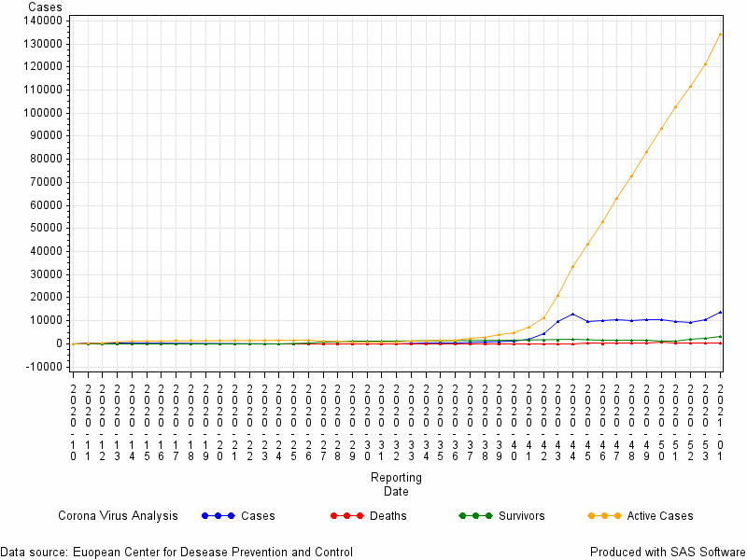Click the y-axis value 130000
This screenshot has width=747, height=560.
tap(42, 44)
